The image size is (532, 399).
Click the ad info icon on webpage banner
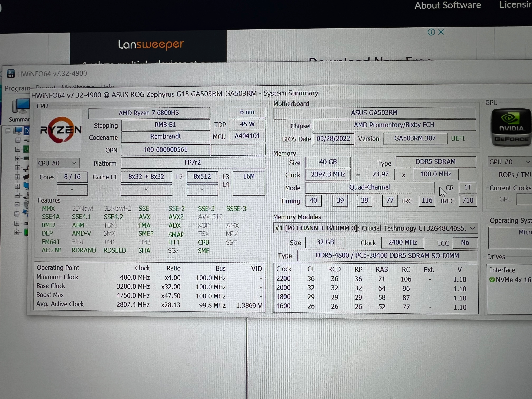point(431,32)
